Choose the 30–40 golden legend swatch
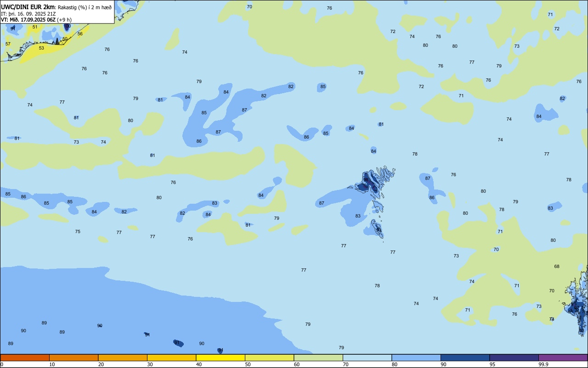Image resolution: width=588 pixels, height=368 pixels. [x=171, y=357]
